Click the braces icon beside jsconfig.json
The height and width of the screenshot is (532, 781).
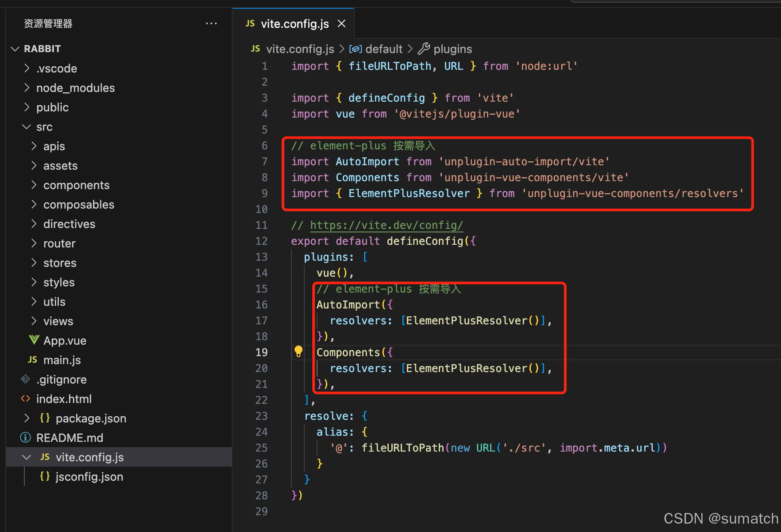tap(45, 476)
